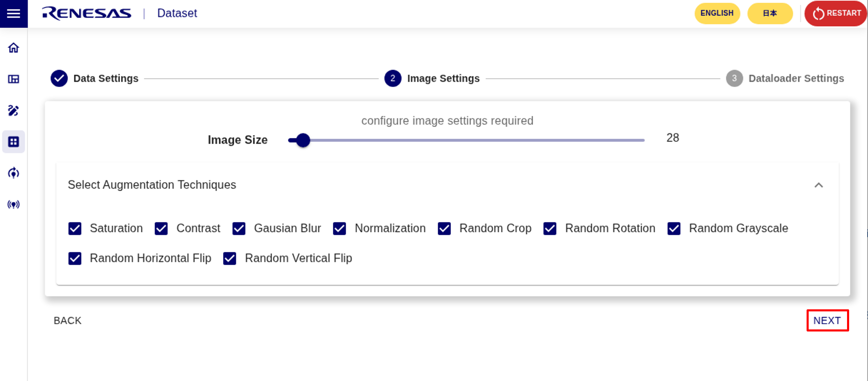Click the BACK button
Screen dimensions: 868x381
coord(67,321)
